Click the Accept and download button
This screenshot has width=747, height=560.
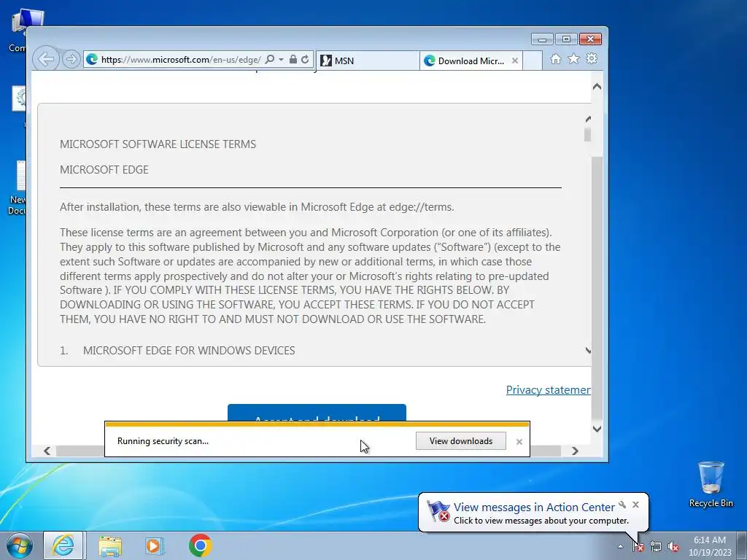click(x=317, y=413)
